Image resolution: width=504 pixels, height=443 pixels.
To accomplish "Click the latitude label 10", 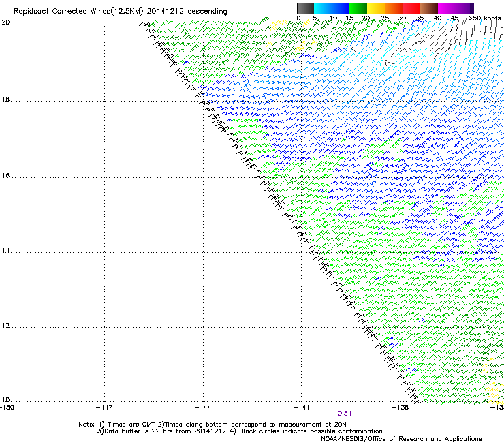I will [x=5, y=400].
